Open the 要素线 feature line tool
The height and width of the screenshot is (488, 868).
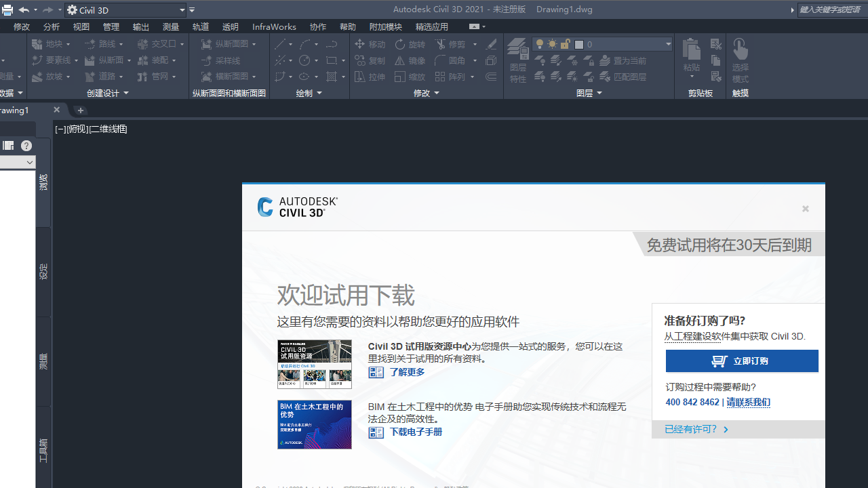click(x=54, y=60)
